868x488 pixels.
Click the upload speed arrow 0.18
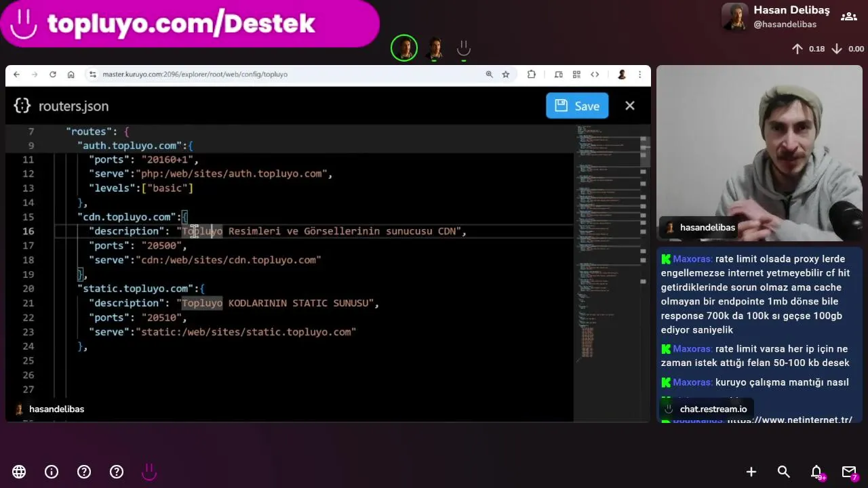(797, 49)
